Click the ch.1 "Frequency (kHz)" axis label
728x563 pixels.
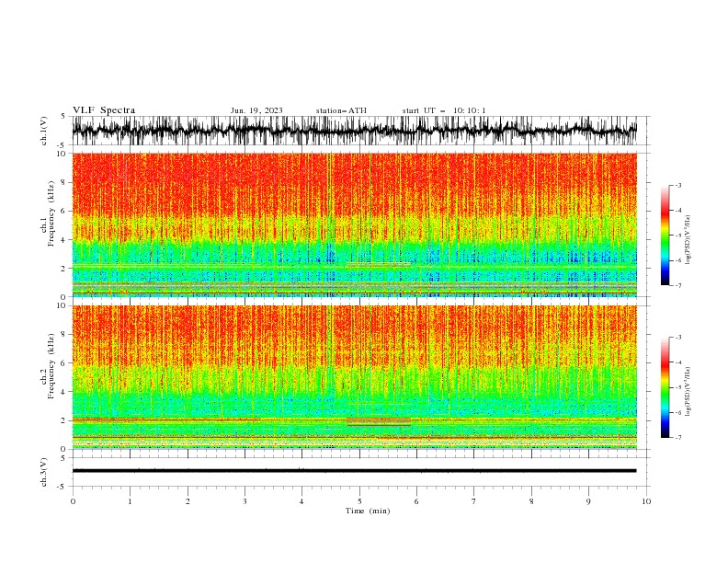pyautogui.click(x=51, y=213)
